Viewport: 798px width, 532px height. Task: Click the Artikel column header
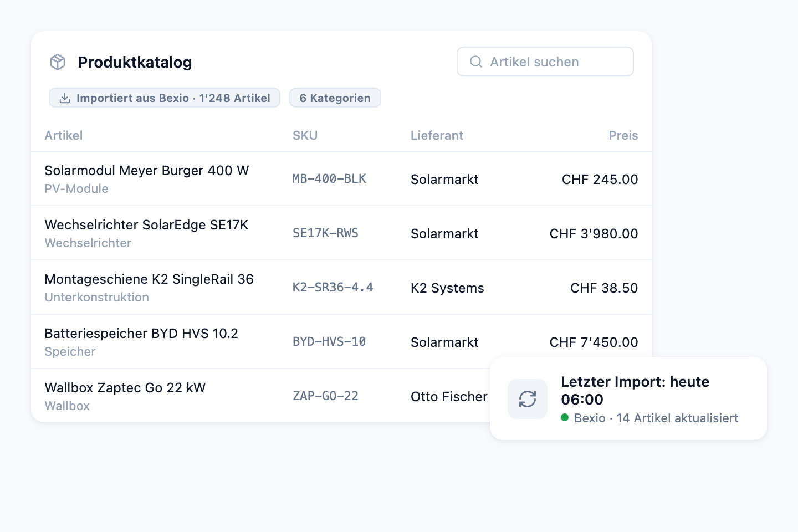point(64,135)
